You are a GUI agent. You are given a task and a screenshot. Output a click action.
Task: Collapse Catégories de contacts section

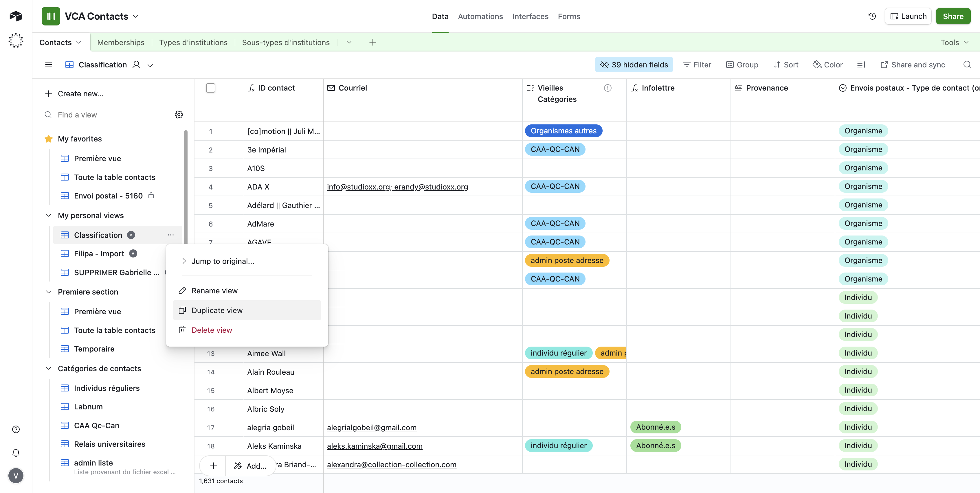(49, 368)
